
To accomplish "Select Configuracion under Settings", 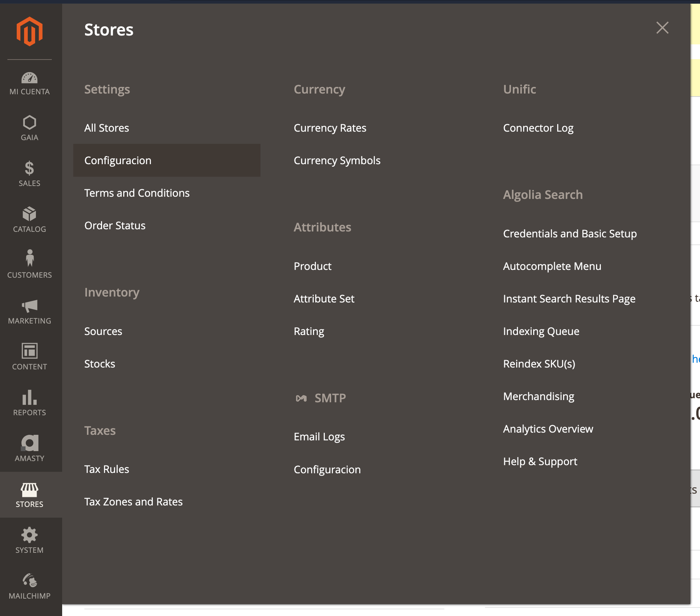I will 118,160.
